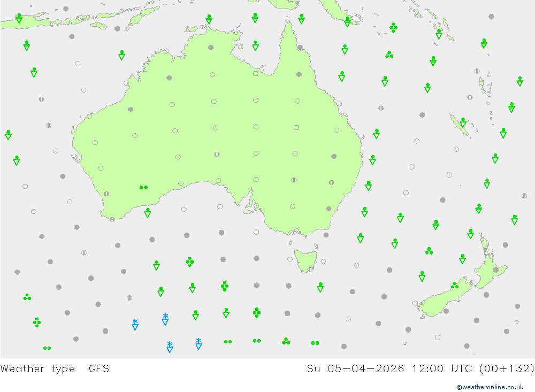
Task: Click the green shower symbol on Western Australia's south coast
Action: (148, 213)
